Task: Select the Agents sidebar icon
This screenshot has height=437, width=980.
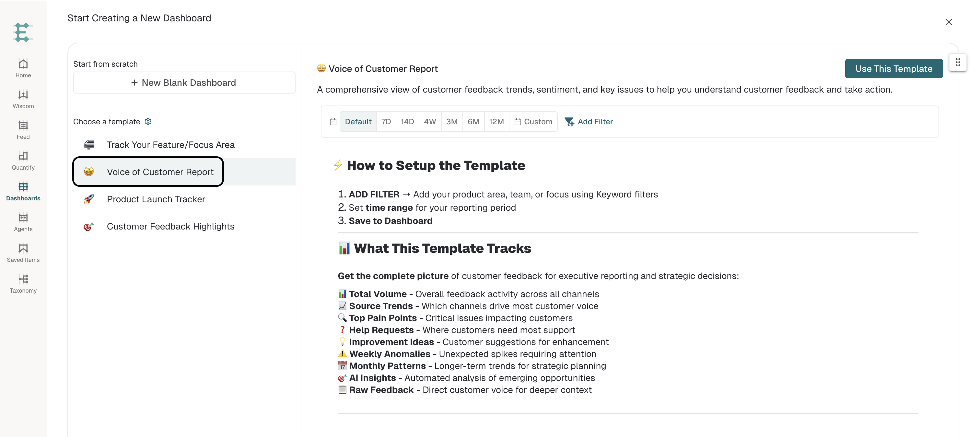Action: pyautogui.click(x=23, y=218)
